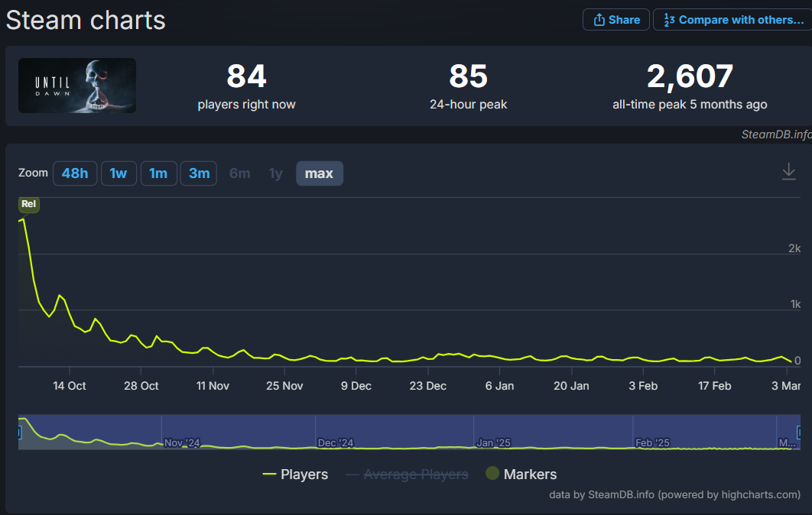Click the 14 Oct axis label
The height and width of the screenshot is (515, 812).
click(x=70, y=386)
